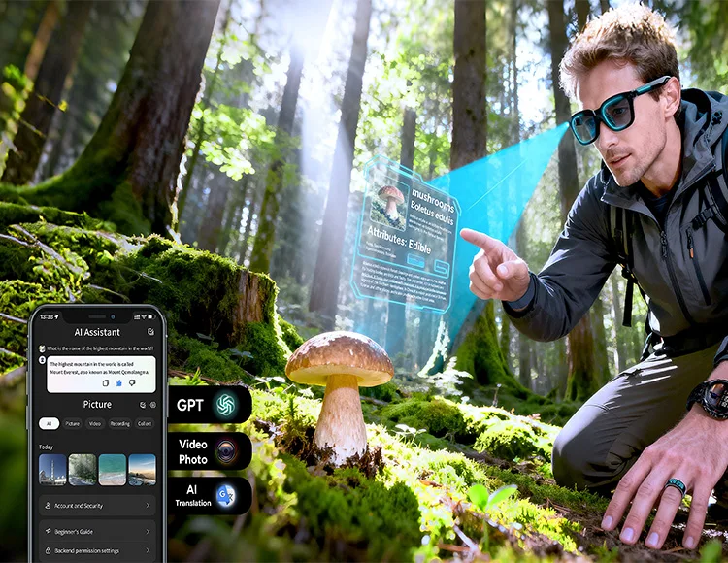Tap the Wi-Fi icon in phone status bar
Viewport: 728px width, 563px height.
[x=144, y=316]
